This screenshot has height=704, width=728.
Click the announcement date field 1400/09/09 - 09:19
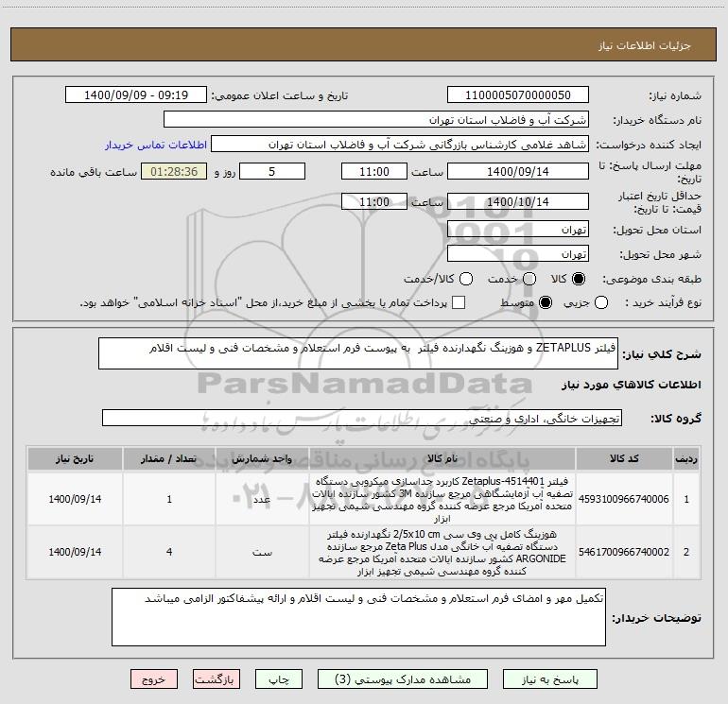click(136, 95)
